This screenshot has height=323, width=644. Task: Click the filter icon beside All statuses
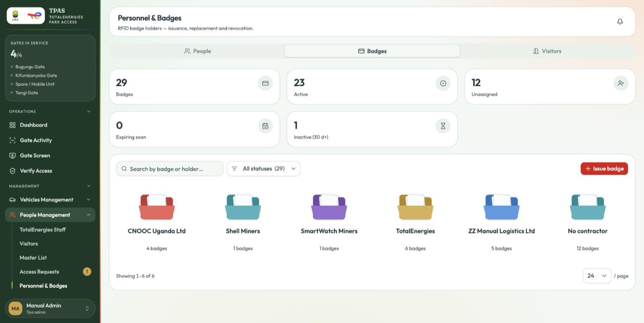point(234,169)
